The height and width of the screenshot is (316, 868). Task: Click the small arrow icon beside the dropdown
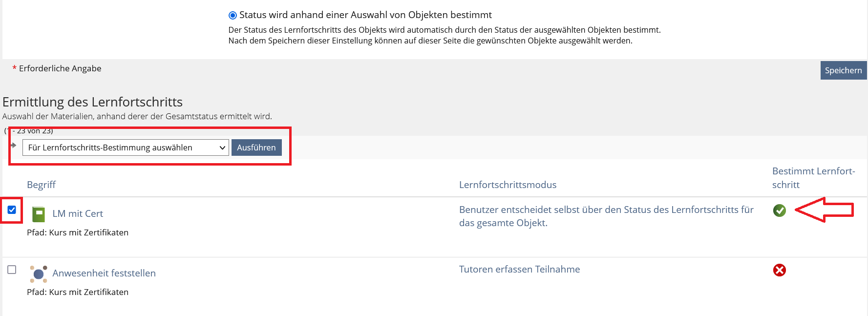(13, 146)
